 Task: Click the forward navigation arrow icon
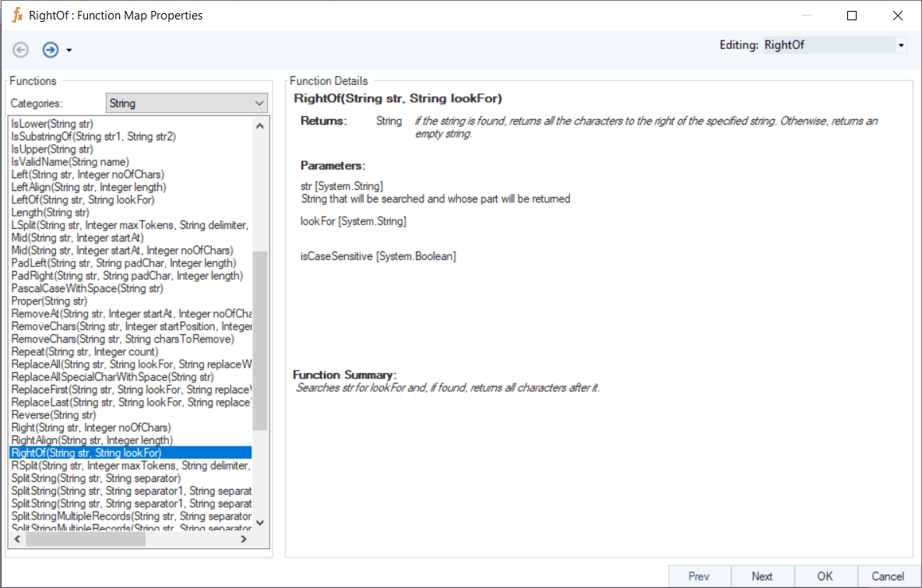coord(51,50)
